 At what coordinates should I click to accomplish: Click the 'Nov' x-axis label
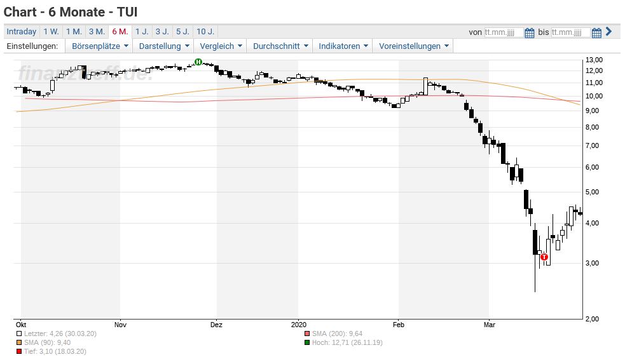click(x=120, y=325)
